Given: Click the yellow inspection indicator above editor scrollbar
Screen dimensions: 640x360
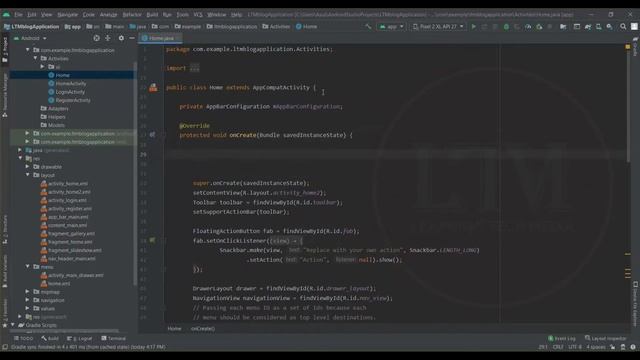Looking at the screenshot, I should point(628,47).
